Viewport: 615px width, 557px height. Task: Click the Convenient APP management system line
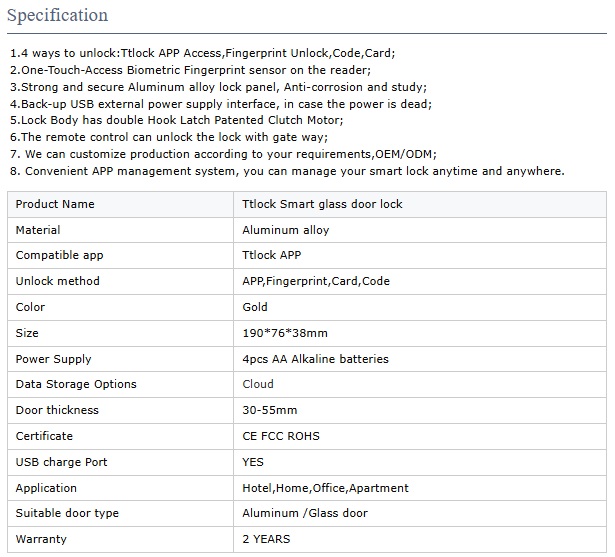coord(287,171)
